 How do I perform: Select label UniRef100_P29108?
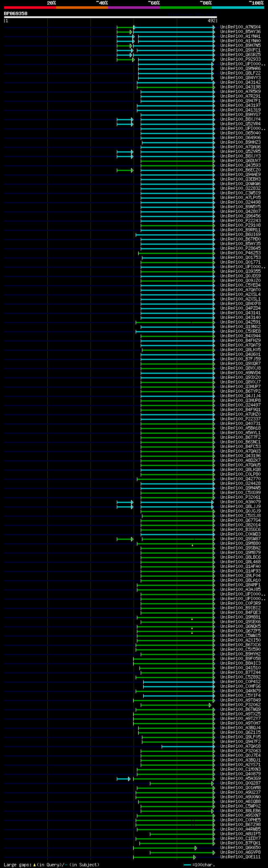coord(240,225)
